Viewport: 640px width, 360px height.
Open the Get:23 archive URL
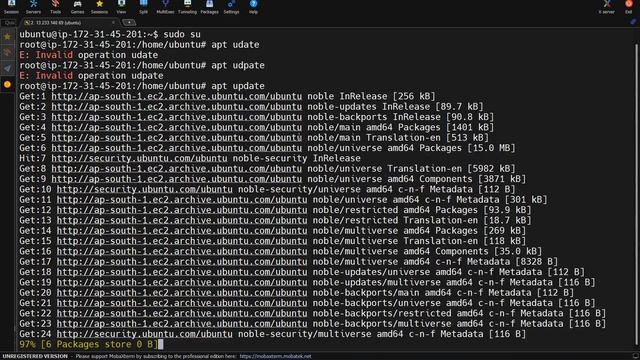(x=182, y=324)
